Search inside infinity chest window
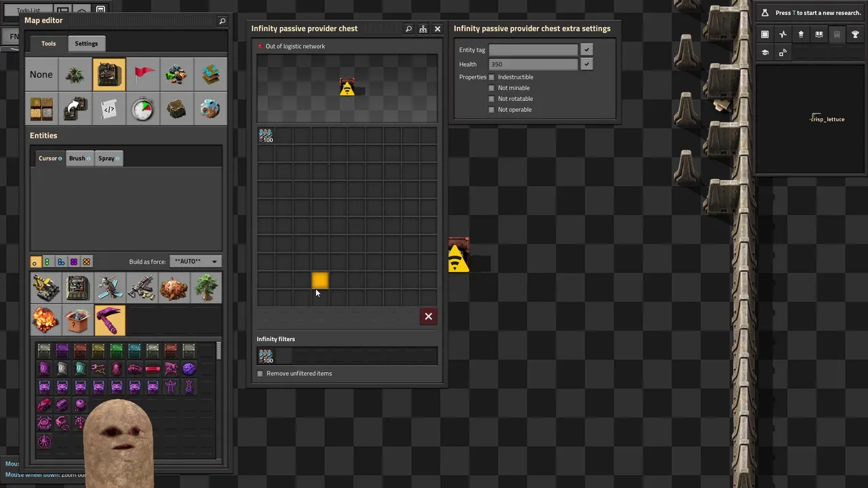Image resolution: width=868 pixels, height=488 pixels. point(408,29)
